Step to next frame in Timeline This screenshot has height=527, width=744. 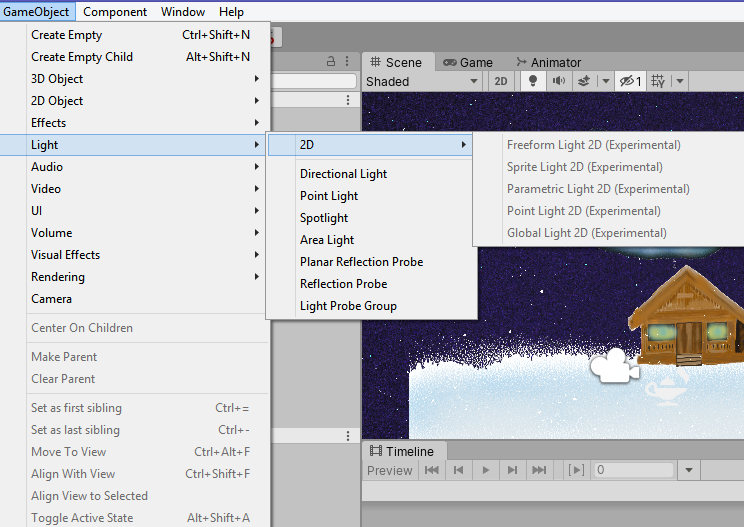512,470
